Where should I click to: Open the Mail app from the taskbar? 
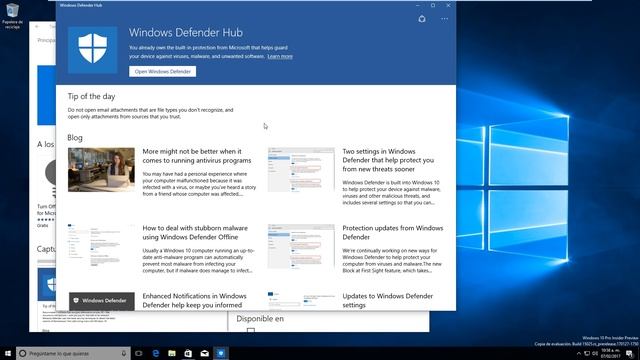[204, 353]
